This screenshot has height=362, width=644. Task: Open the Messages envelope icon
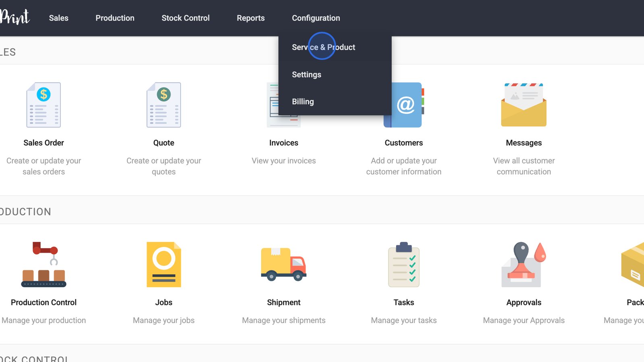(524, 105)
